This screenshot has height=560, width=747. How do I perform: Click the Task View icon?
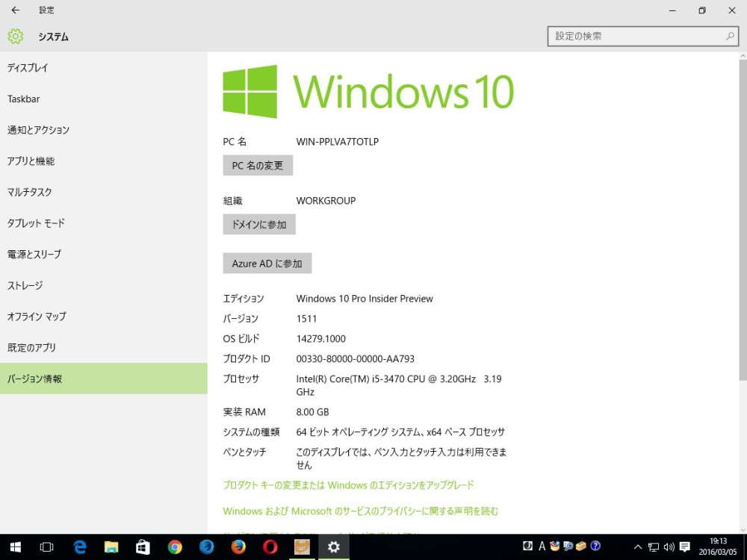point(46,547)
